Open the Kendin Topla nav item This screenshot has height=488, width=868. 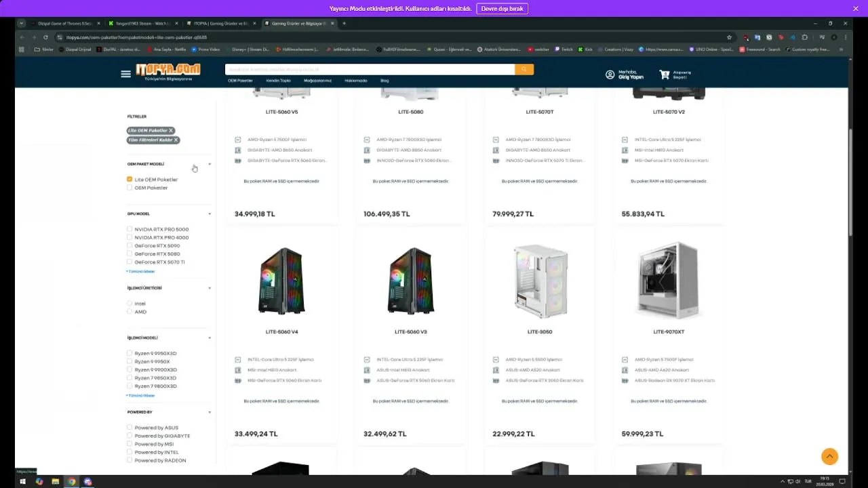[x=278, y=81]
